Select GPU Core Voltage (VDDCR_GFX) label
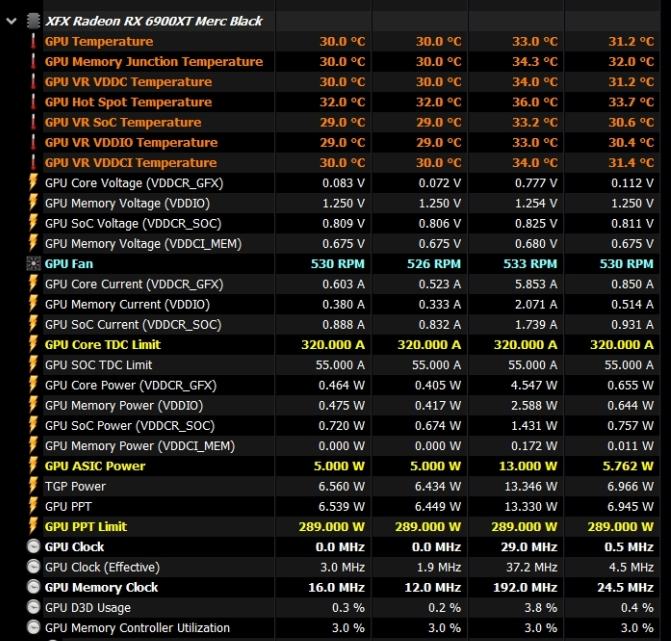 [x=134, y=183]
